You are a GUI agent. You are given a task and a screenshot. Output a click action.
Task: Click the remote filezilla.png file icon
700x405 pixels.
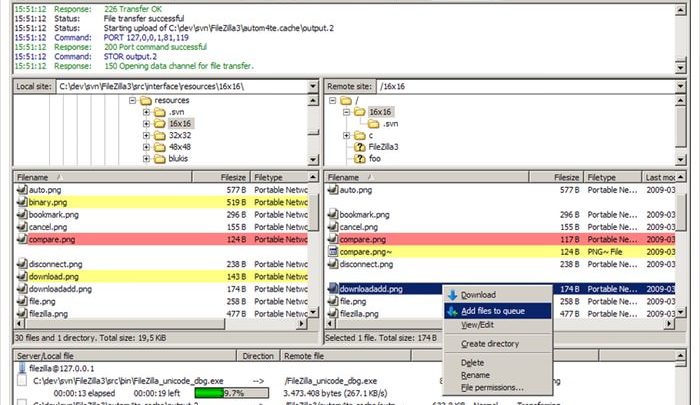pyautogui.click(x=333, y=314)
